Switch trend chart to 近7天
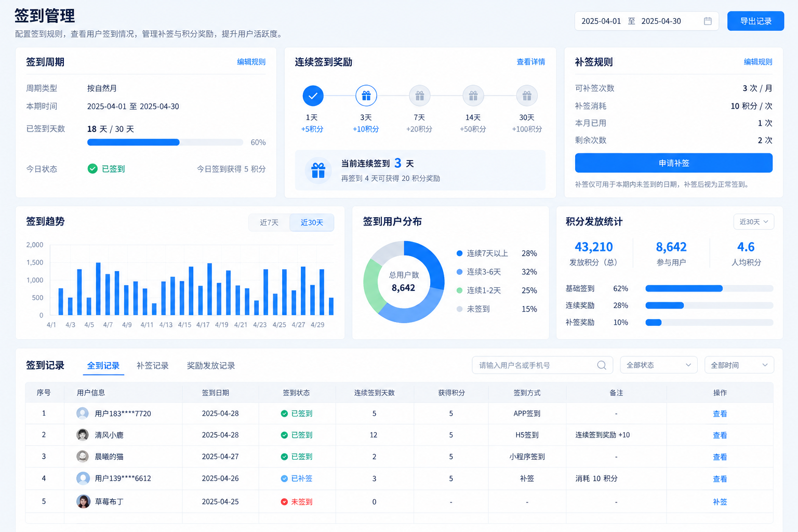The width and height of the screenshot is (798, 532). [x=269, y=222]
